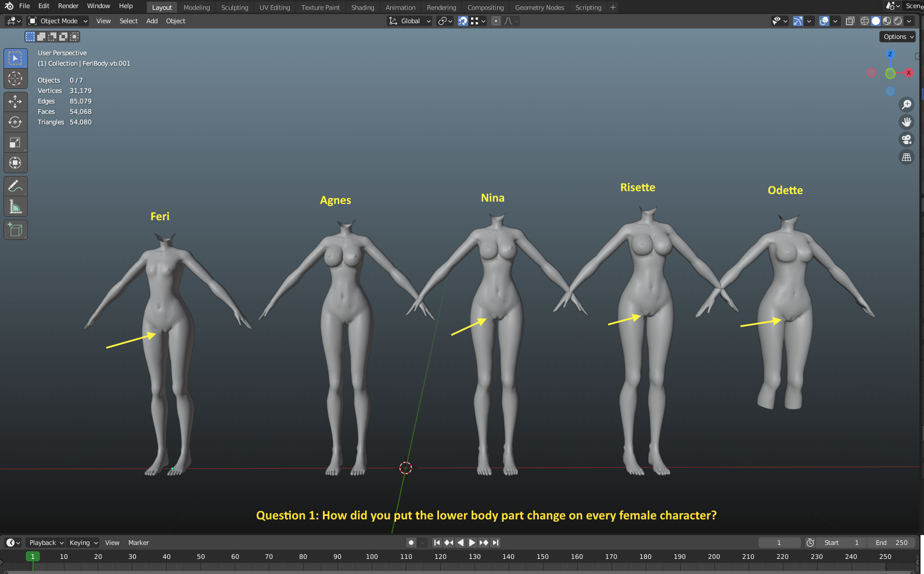The height and width of the screenshot is (574, 924).
Task: Open Global transform orientation dropdown
Action: click(x=410, y=21)
